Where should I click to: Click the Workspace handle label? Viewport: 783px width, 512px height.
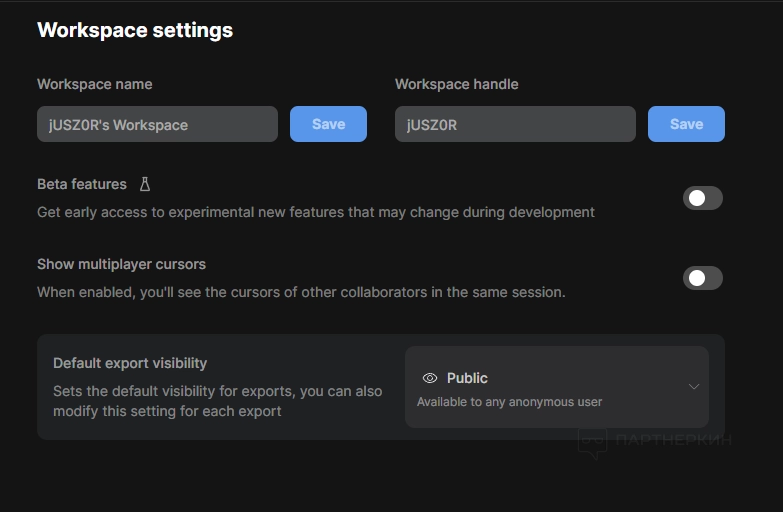[457, 84]
